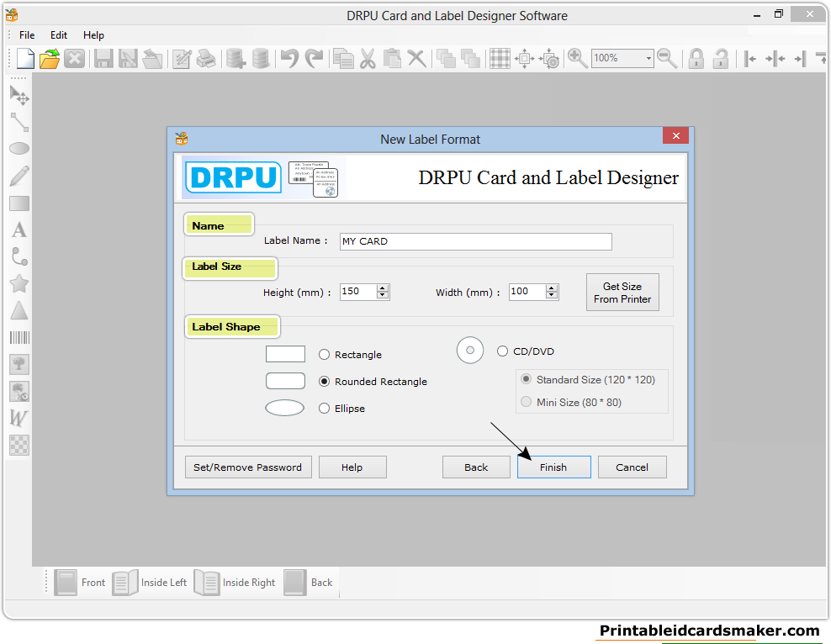Select the Pencil tool
The height and width of the screenshot is (644, 831).
19,176
